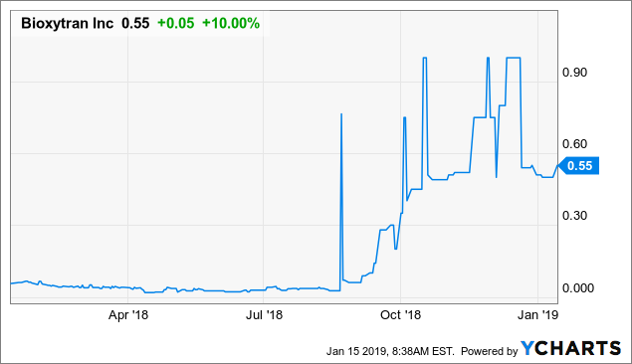This screenshot has height=364, width=632.
Task: Click the +10.00% percent change value
Action: pos(231,23)
